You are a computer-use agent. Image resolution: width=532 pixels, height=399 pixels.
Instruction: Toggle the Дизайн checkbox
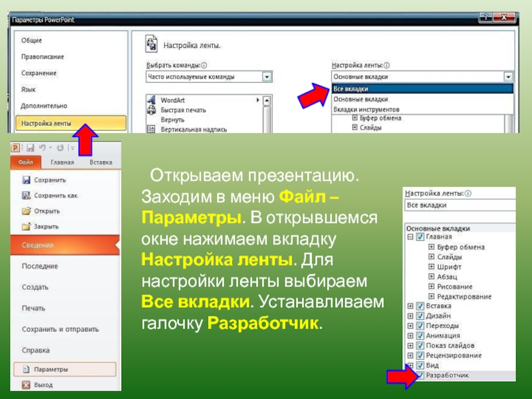tap(420, 316)
